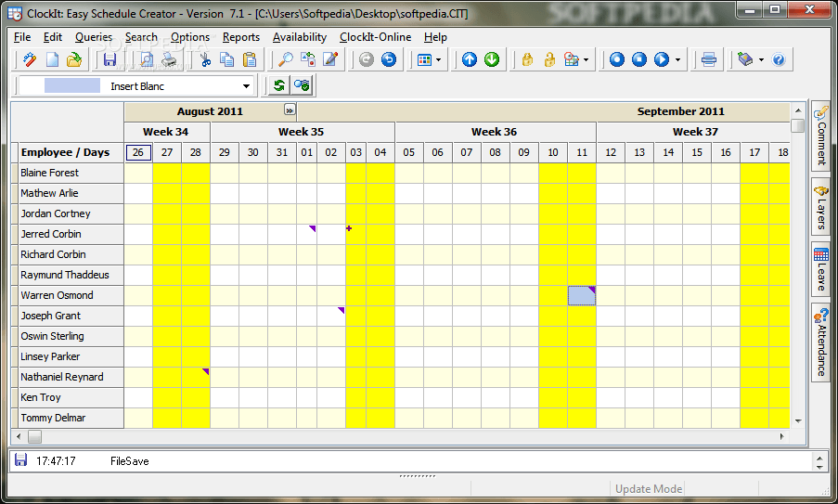The width and height of the screenshot is (838, 504).
Task: Click the blue page setup print-layout icon
Action: [709, 59]
